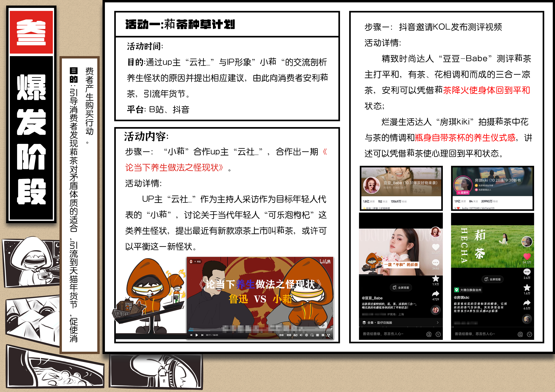The height and width of the screenshot is (392, 555).
Task: Open player settings gear icon
Action: (306, 335)
